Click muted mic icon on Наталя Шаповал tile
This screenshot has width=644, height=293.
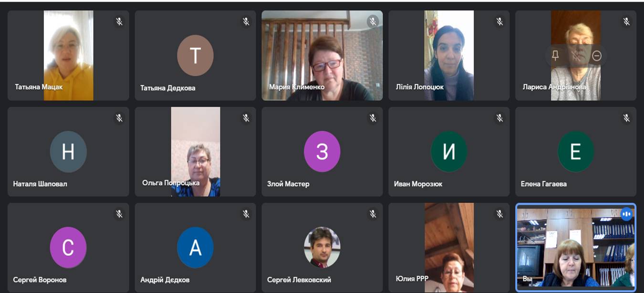(x=119, y=118)
